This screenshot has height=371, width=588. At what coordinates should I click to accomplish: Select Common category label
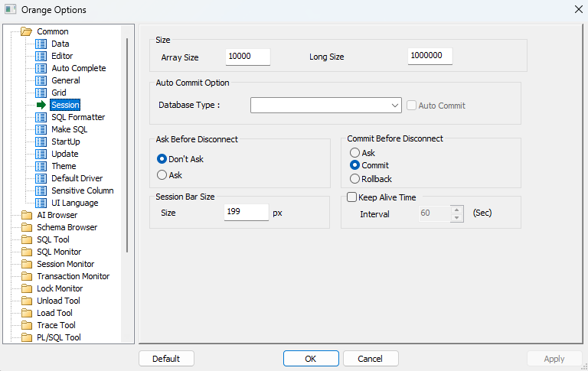pyautogui.click(x=53, y=31)
